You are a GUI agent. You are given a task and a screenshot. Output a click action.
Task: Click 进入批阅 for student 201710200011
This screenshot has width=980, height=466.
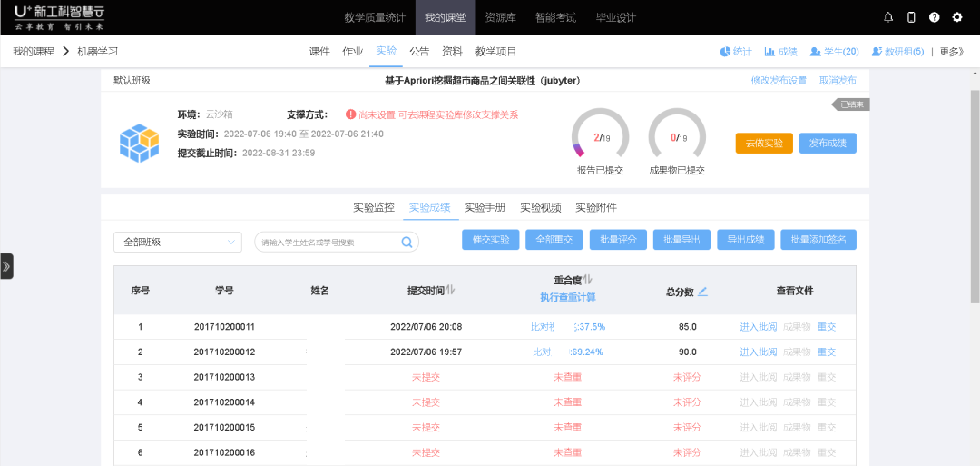coord(758,327)
